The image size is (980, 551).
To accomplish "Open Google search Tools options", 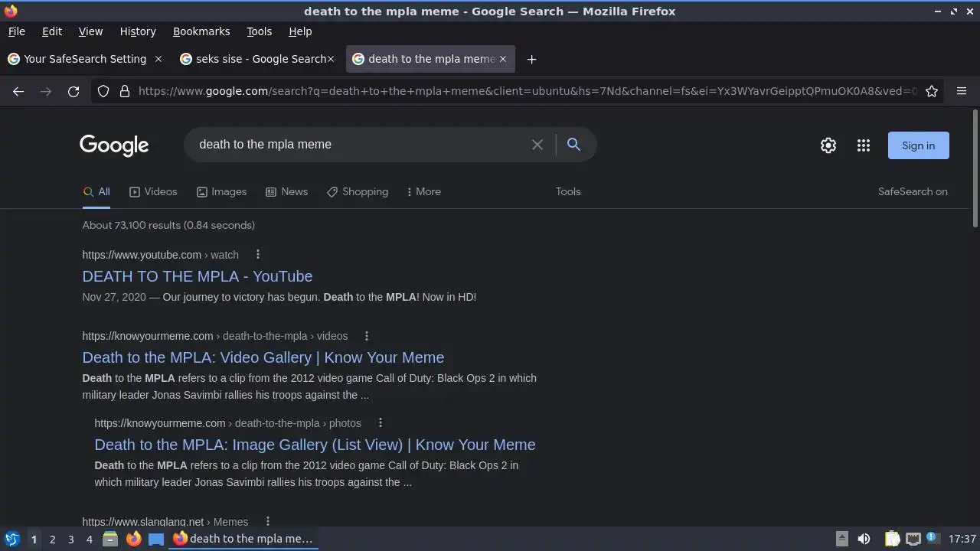I will click(568, 191).
